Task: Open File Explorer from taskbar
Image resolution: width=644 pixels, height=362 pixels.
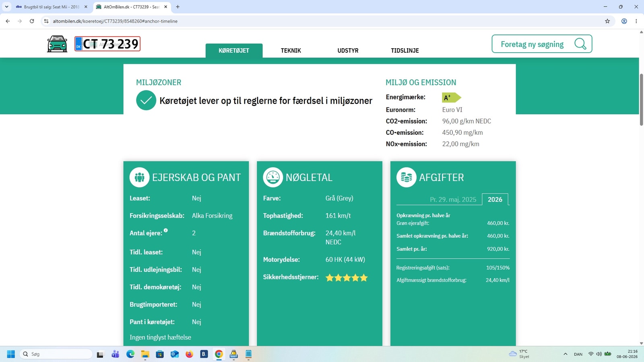Action: tap(145, 354)
